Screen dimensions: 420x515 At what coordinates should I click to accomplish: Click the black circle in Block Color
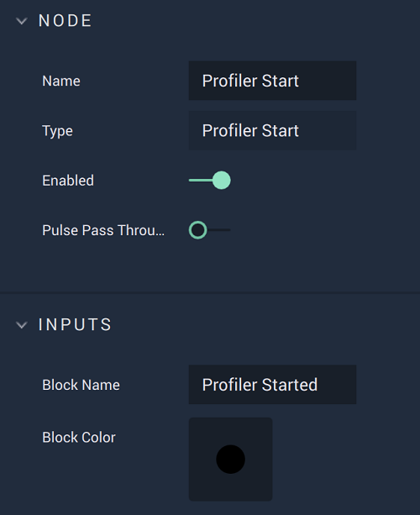click(x=230, y=460)
